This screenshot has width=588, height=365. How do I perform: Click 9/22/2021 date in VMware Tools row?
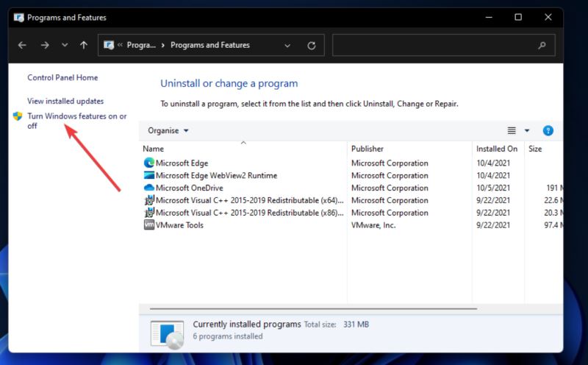tap(493, 225)
